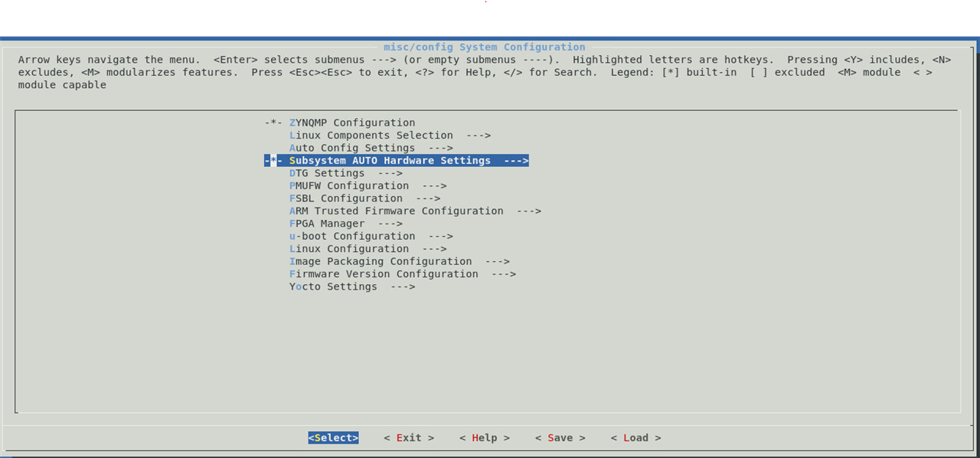The width and height of the screenshot is (980, 458).
Task: Click the Exit button
Action: pos(409,438)
